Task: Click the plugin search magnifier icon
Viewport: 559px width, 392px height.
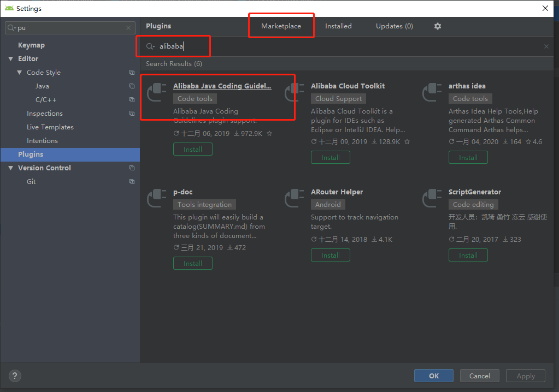Action: click(150, 46)
